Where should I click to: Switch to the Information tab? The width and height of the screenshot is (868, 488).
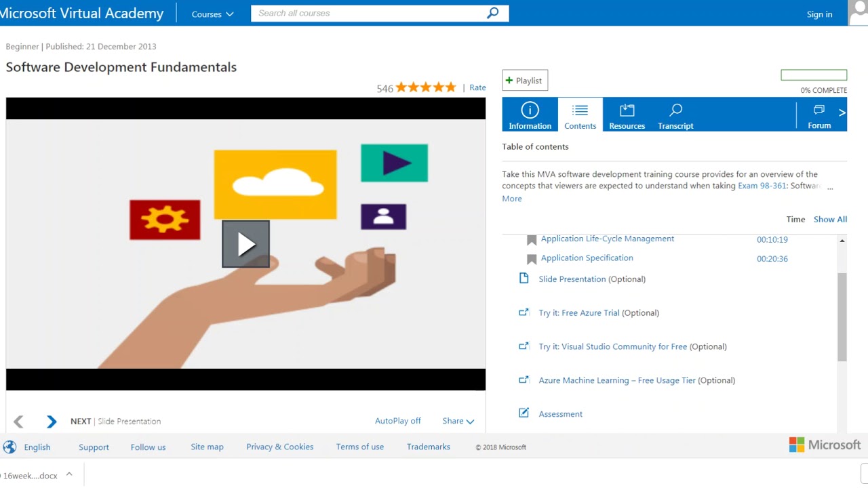pyautogui.click(x=530, y=115)
